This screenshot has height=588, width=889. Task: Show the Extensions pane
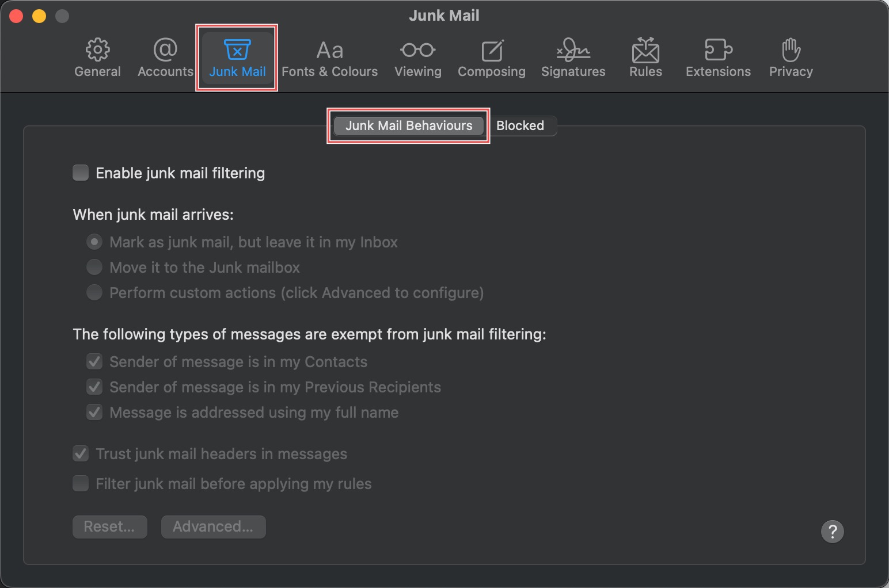718,58
